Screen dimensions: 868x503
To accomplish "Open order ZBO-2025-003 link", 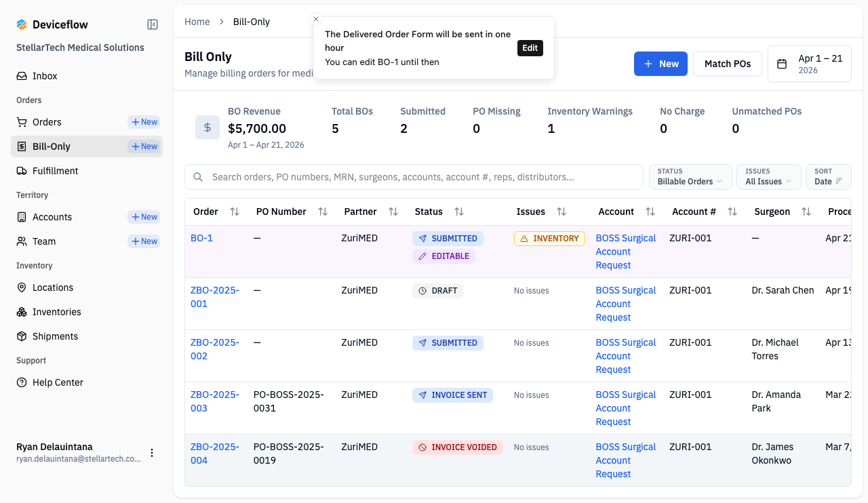I will (x=214, y=401).
